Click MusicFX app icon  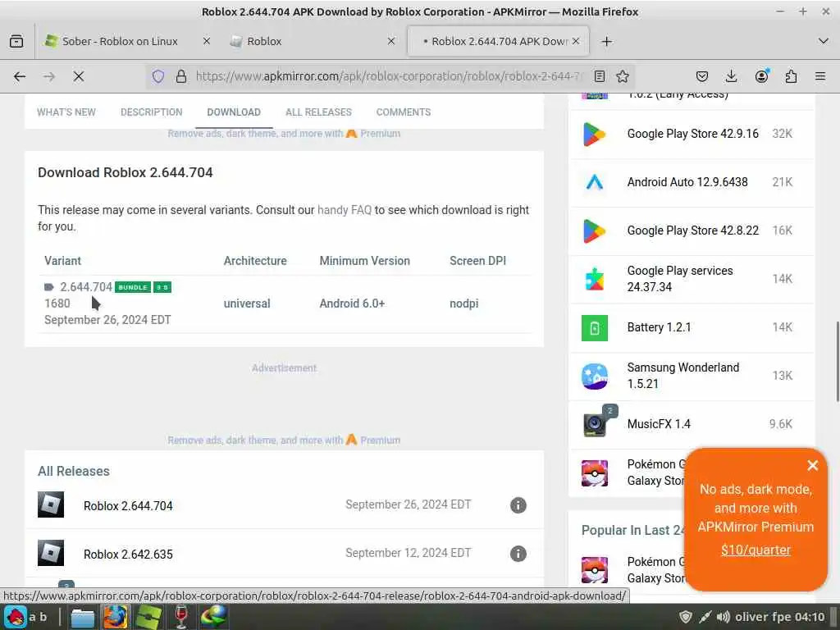[595, 424]
